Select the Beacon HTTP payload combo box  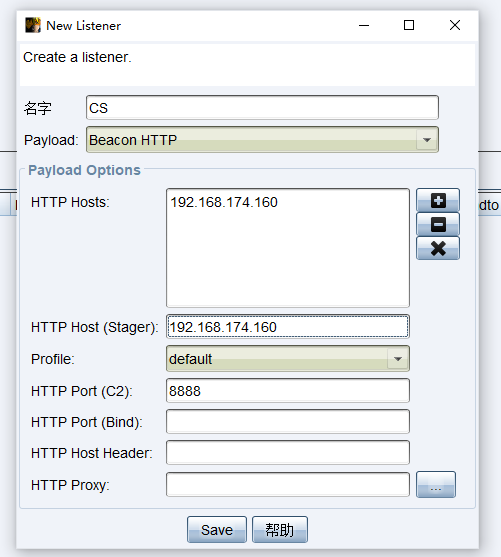[262, 140]
